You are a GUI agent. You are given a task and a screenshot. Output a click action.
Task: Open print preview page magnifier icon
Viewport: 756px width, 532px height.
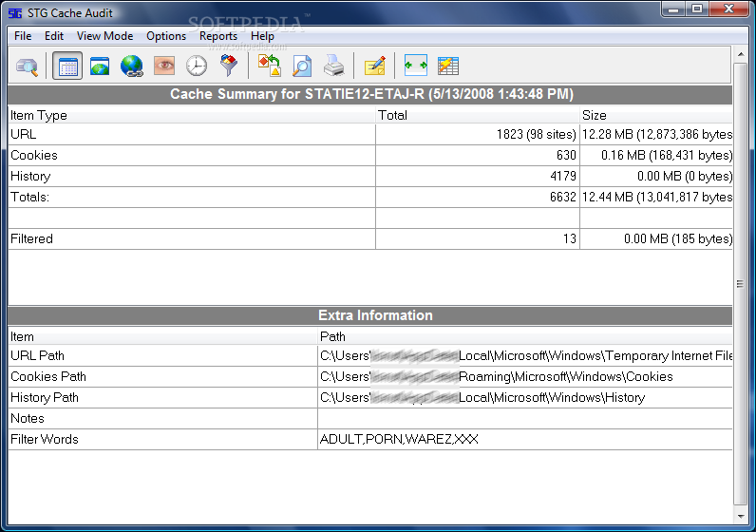click(x=302, y=66)
